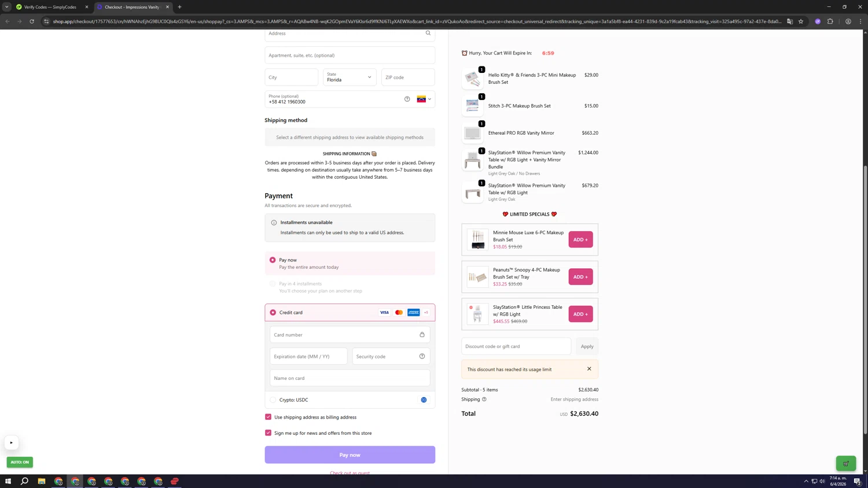Toggle the AUTO: ON button
This screenshot has height=488, width=868.
(20, 462)
